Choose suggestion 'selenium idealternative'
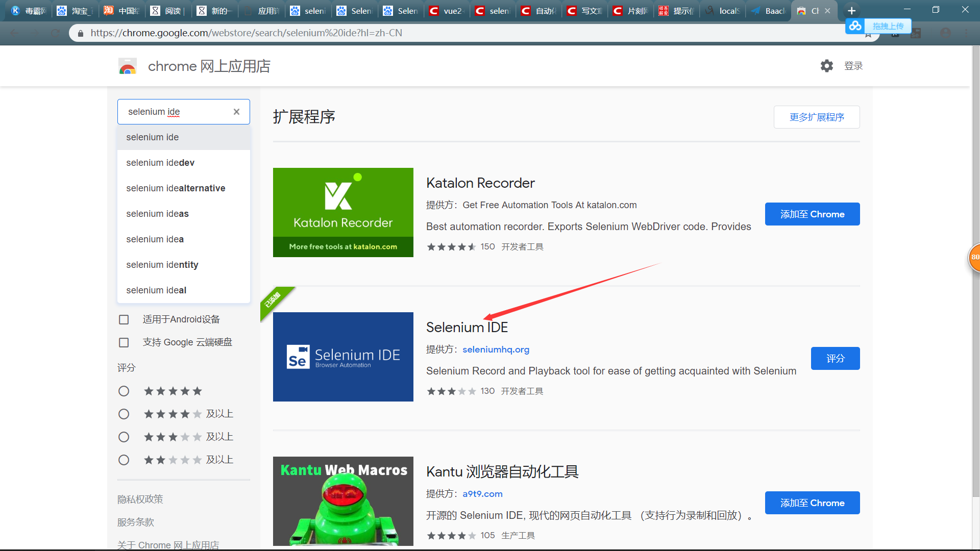 click(184, 188)
